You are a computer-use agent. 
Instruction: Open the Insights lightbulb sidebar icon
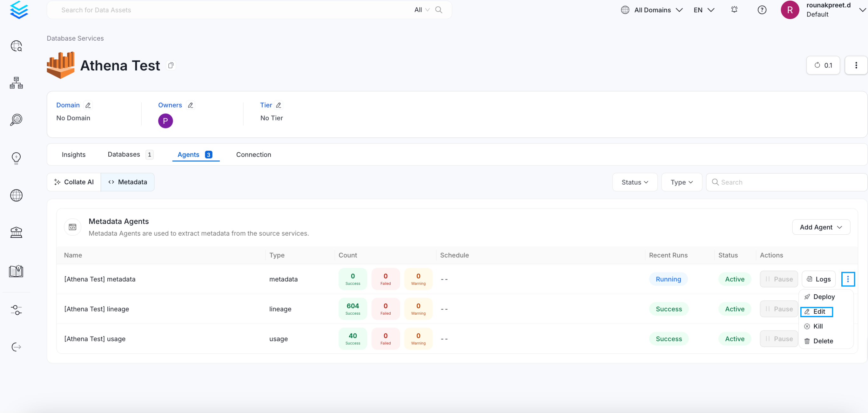tap(16, 158)
